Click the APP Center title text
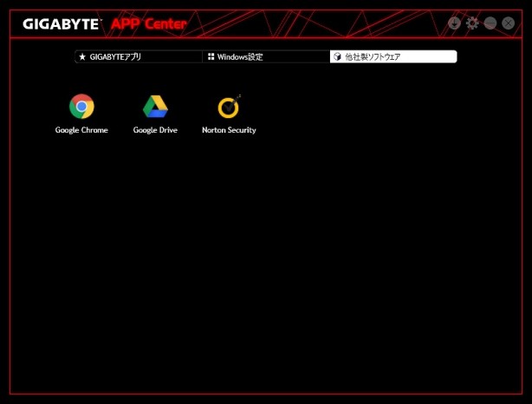Viewport: 532px width, 404px height. [149, 24]
